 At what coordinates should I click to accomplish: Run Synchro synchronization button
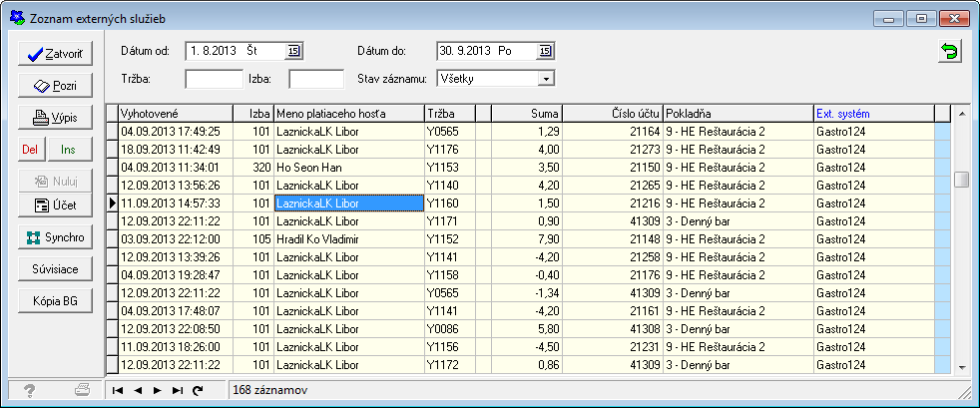[55, 237]
